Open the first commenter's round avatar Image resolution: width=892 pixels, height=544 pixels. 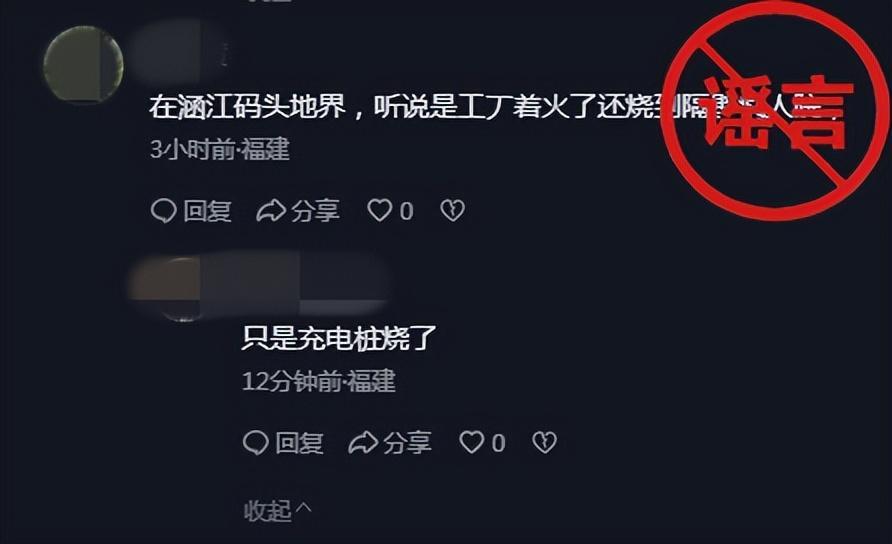[x=83, y=64]
